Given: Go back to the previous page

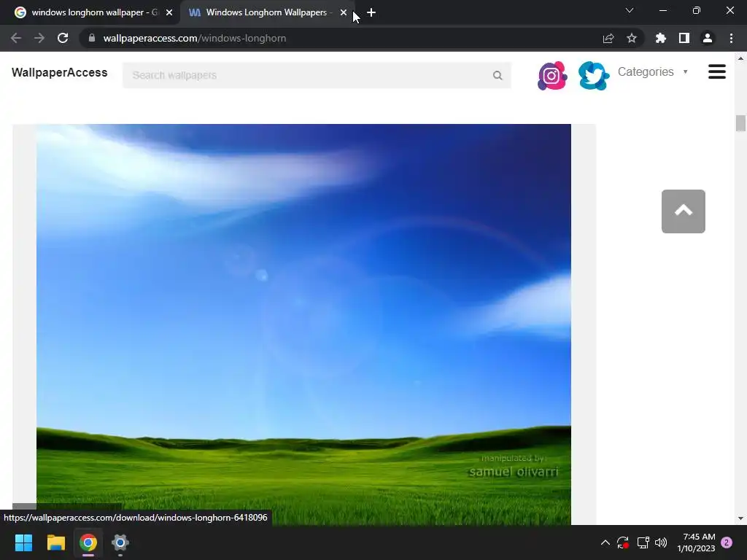Looking at the screenshot, I should [x=16, y=38].
